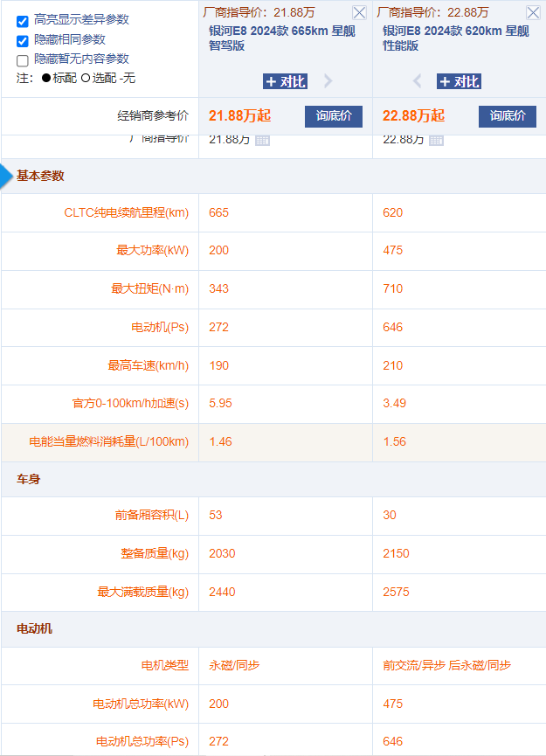This screenshot has width=546, height=756.
Task: Click the 电能当量燃料消耗量(L/100km) label
Action: pos(109,441)
